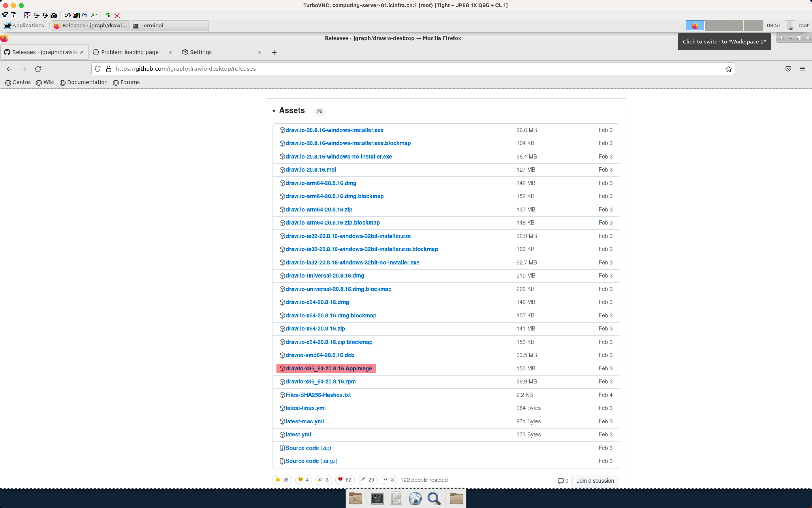The width and height of the screenshot is (812, 508).
Task: Download draw.io-20.8.16-windows-installer.exe
Action: 334,130
